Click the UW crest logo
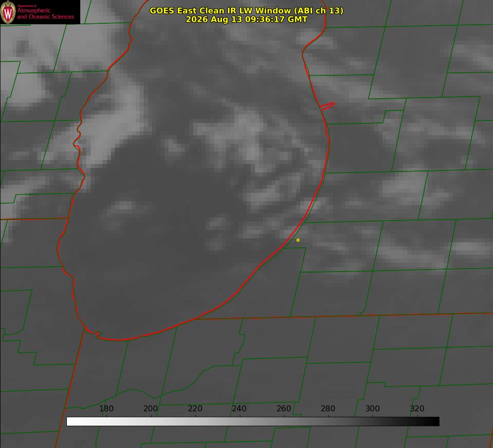 [8, 12]
